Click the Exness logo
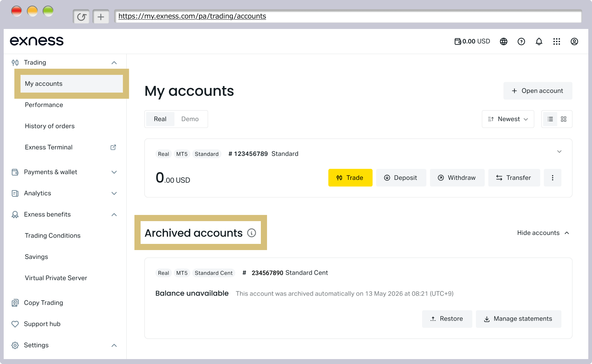The image size is (592, 364). [37, 41]
